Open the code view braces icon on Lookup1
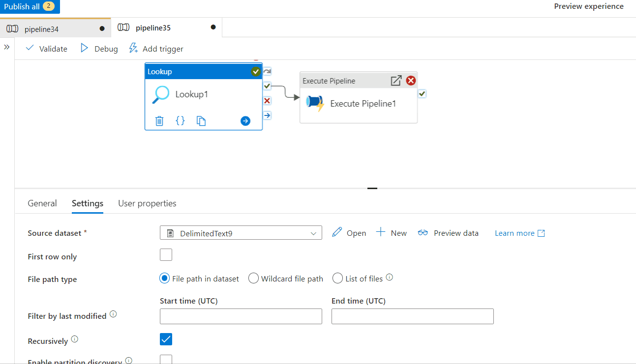Image resolution: width=636 pixels, height=364 pixels. 180,120
